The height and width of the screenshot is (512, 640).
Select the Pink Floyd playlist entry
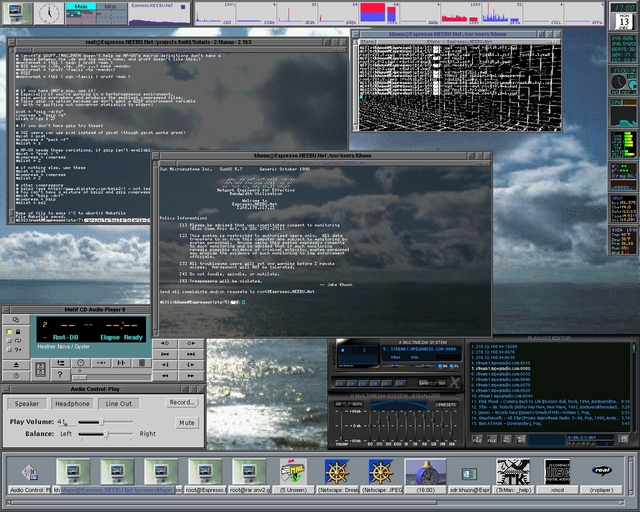[550, 401]
